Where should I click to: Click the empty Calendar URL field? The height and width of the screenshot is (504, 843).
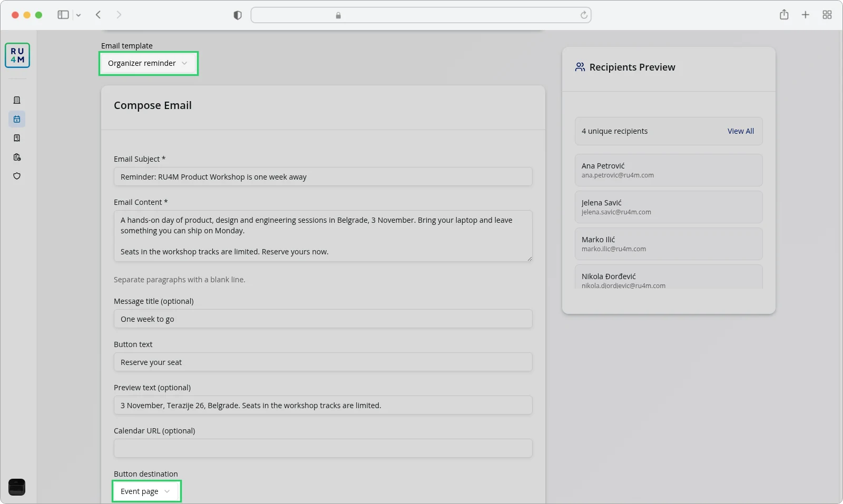(323, 448)
